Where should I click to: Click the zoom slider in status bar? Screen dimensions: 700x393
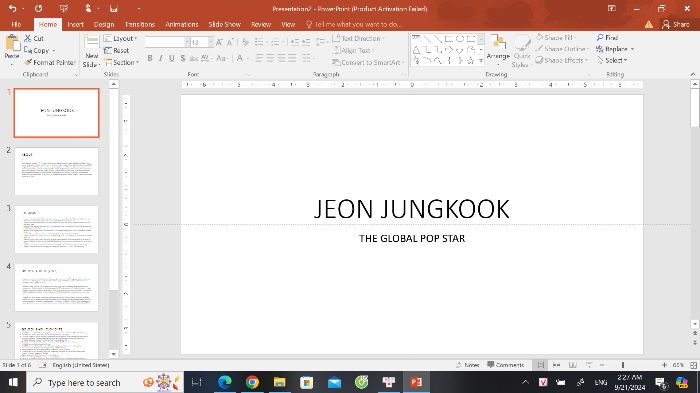coord(623,365)
